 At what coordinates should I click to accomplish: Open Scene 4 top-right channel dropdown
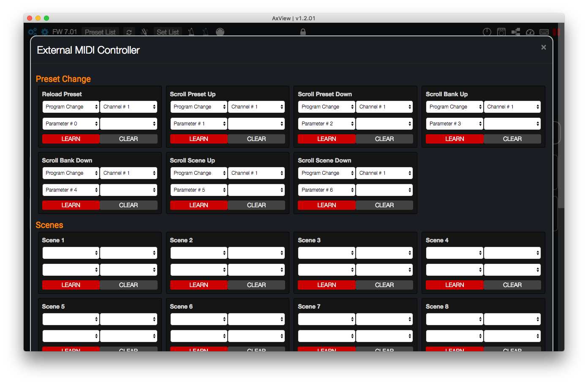(x=512, y=253)
